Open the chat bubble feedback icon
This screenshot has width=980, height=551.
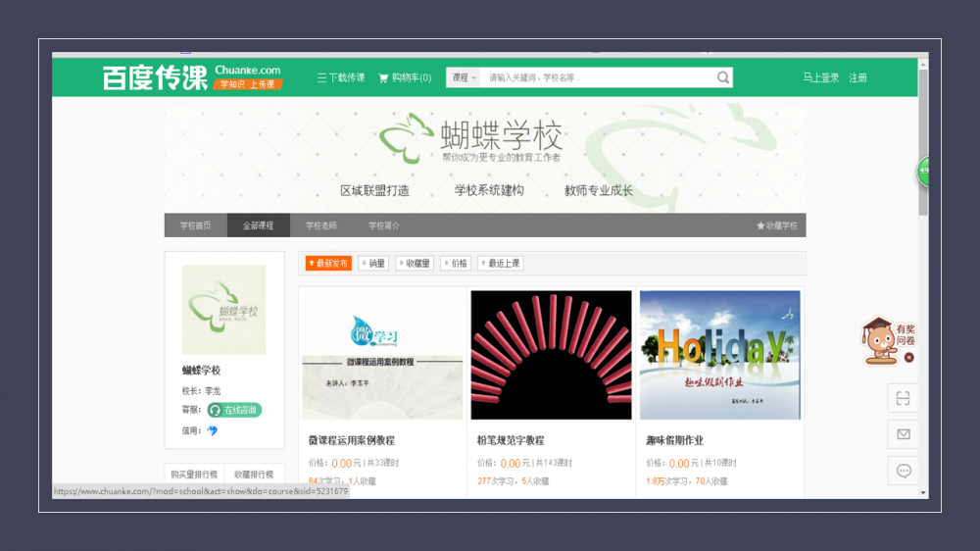tap(903, 471)
